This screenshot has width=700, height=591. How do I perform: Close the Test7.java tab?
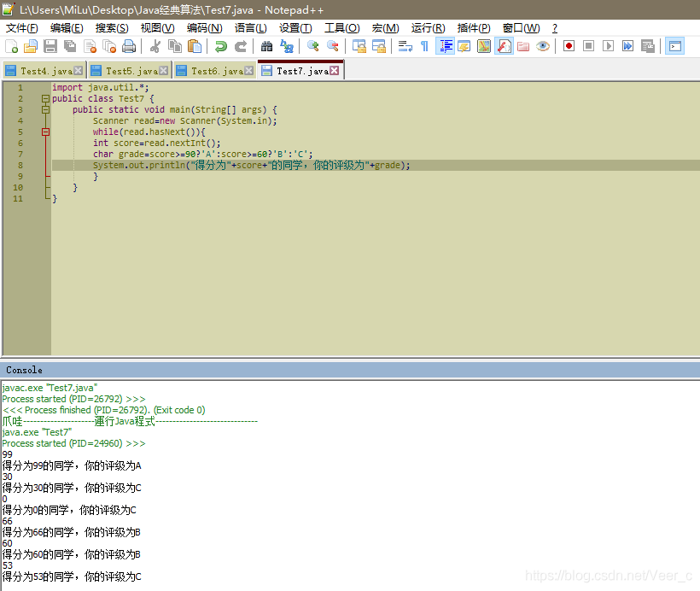tap(335, 71)
